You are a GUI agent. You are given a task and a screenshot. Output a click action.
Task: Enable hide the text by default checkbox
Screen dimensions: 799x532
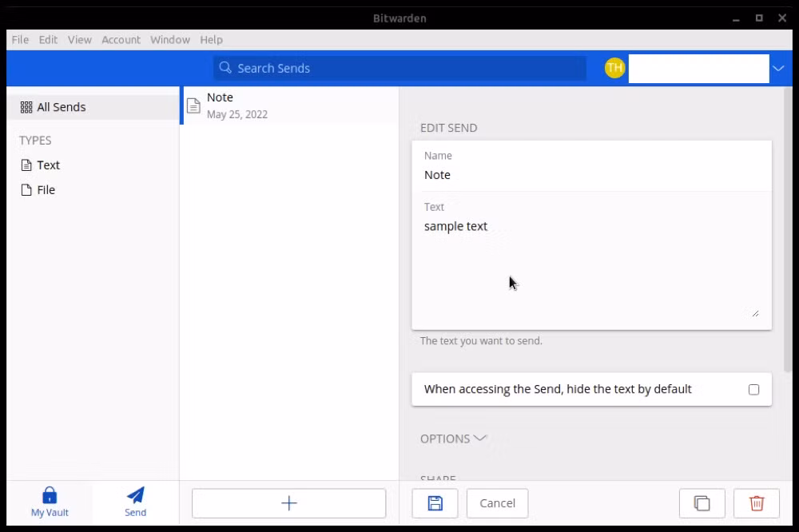pyautogui.click(x=753, y=390)
